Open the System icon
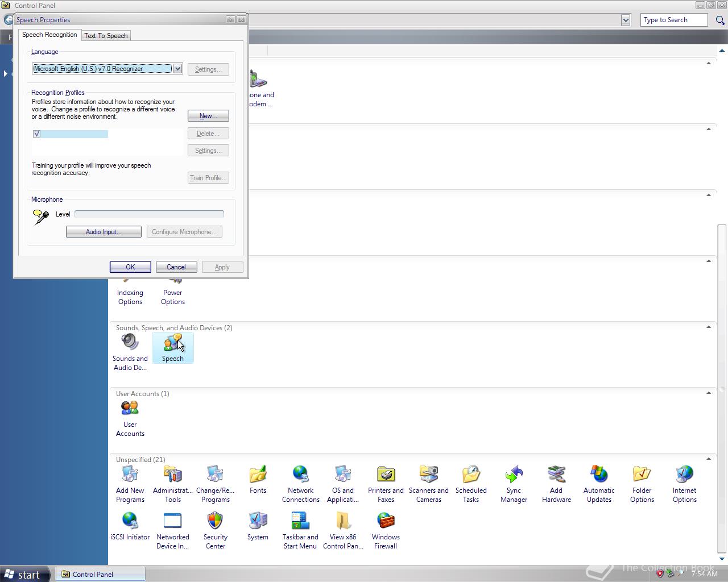This screenshot has height=582, width=728. pyautogui.click(x=258, y=527)
